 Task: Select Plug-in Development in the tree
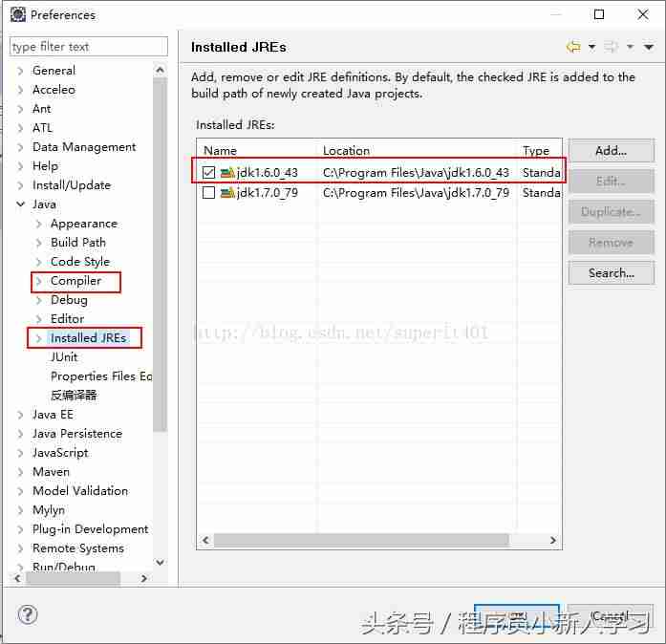(x=90, y=529)
